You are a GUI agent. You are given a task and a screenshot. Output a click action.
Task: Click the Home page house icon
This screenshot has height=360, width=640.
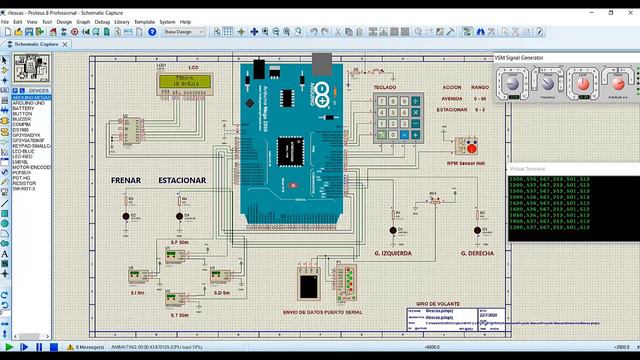pyautogui.click(x=53, y=32)
